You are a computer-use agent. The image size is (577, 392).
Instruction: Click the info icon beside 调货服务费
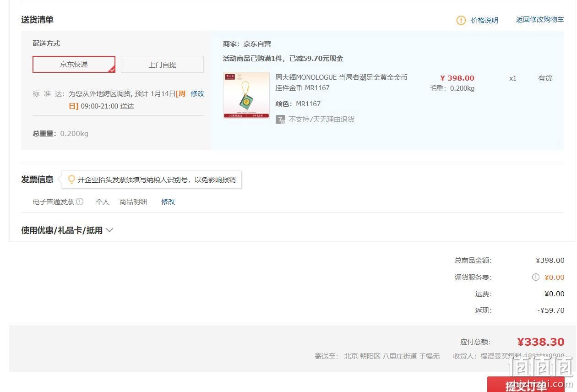[536, 277]
